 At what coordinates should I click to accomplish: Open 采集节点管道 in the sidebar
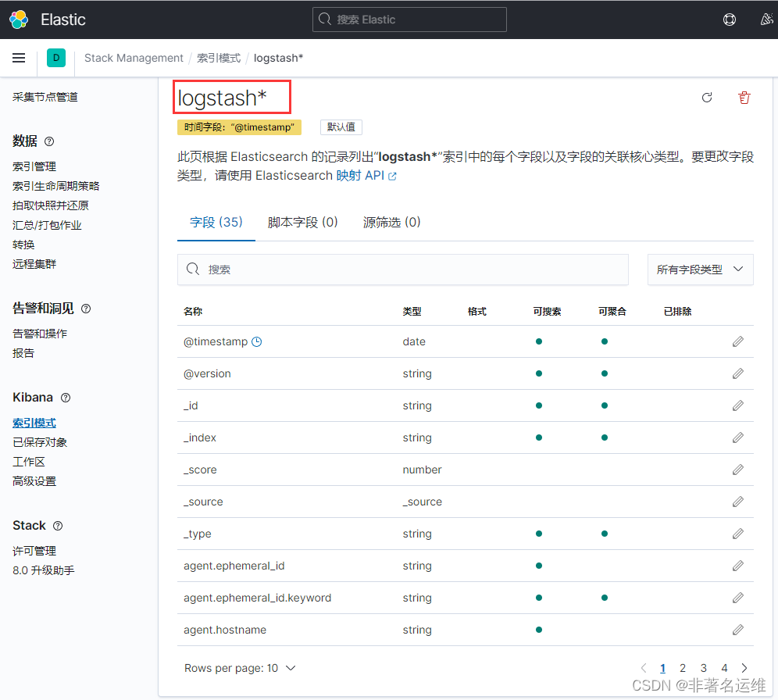point(45,97)
